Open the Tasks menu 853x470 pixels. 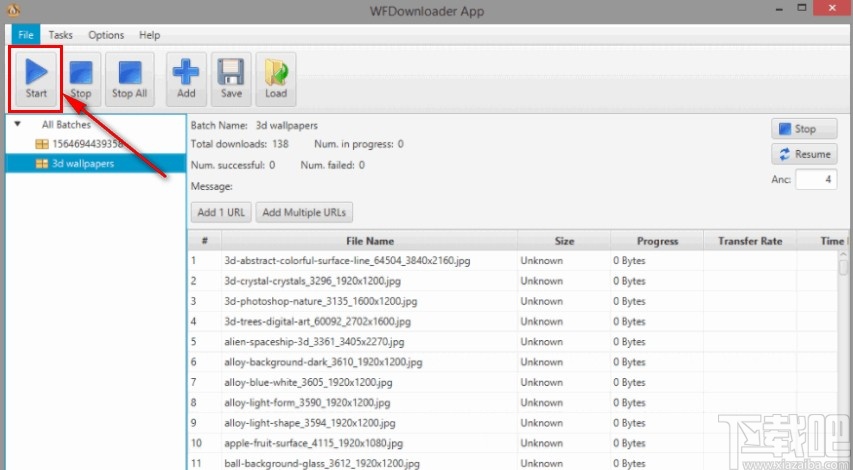pos(60,35)
